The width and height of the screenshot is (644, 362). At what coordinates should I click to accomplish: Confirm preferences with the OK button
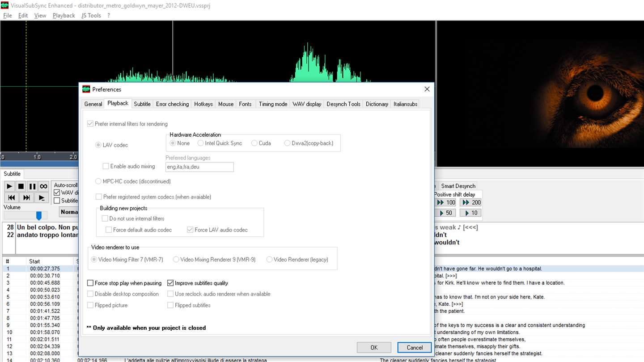coord(374,347)
